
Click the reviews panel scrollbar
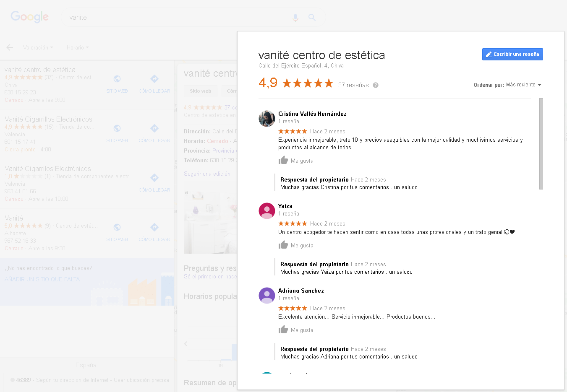(x=541, y=144)
